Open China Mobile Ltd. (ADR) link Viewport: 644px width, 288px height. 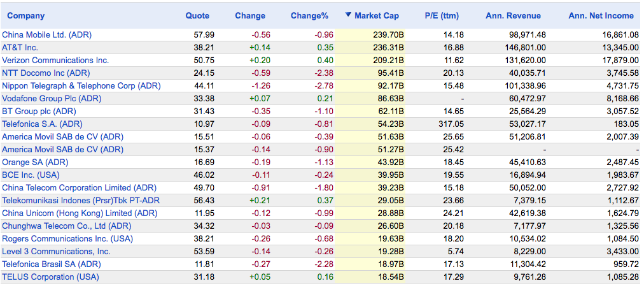pos(46,35)
